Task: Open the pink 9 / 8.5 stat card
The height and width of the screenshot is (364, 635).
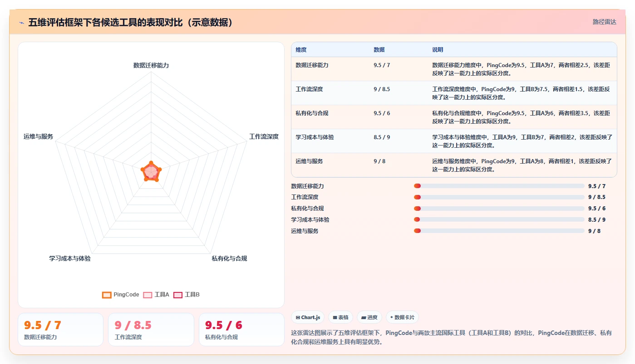Action: click(151, 330)
